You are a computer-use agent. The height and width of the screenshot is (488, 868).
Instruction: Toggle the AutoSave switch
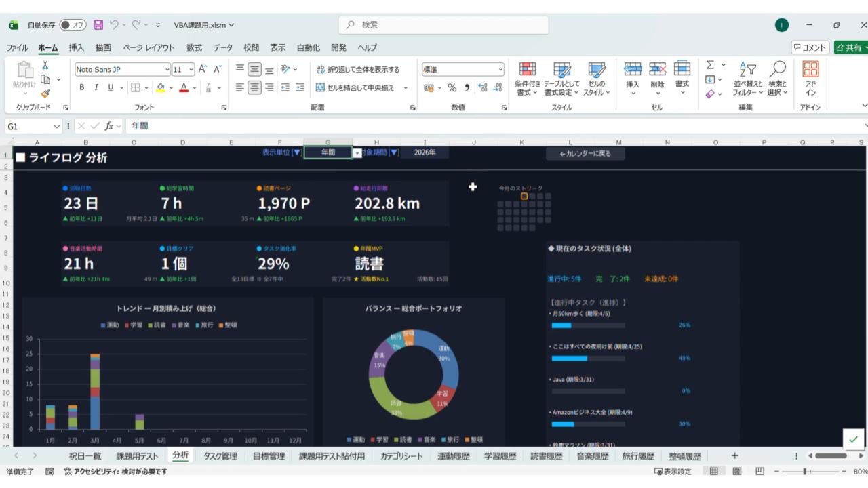pyautogui.click(x=73, y=25)
